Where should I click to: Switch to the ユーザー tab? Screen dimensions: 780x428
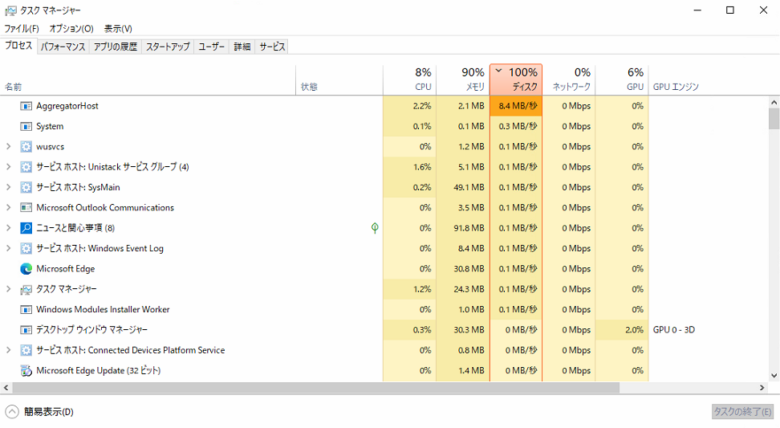click(211, 47)
